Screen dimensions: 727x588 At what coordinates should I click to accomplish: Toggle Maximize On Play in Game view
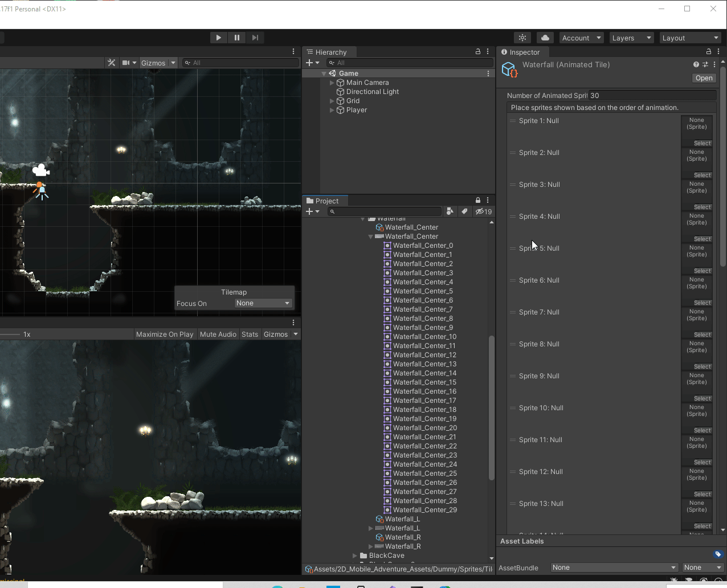point(165,334)
